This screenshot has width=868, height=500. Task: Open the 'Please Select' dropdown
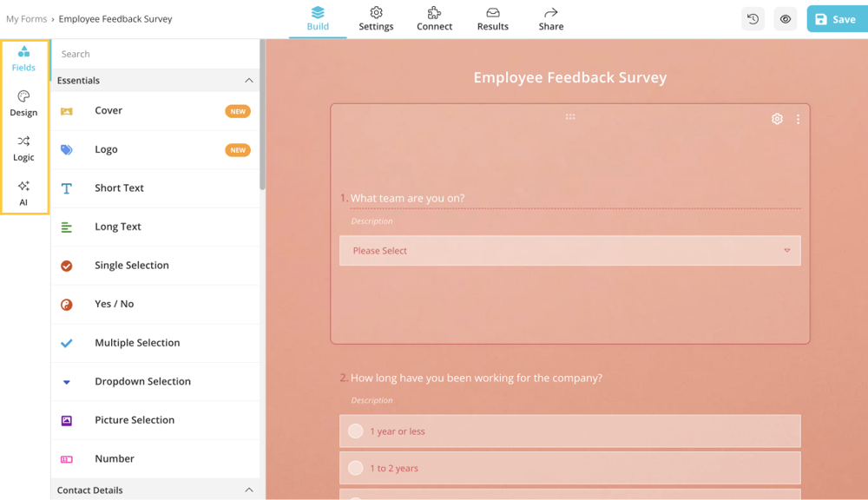coord(569,249)
